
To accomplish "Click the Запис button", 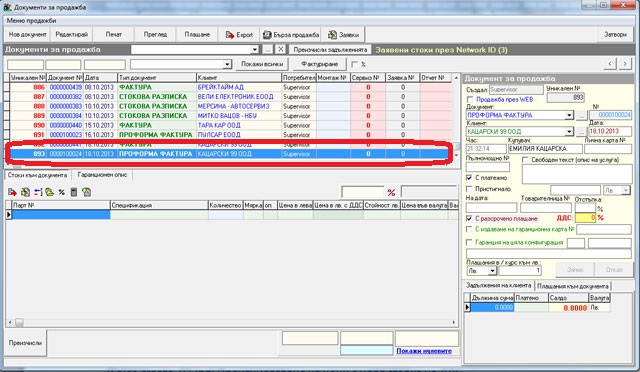I will pyautogui.click(x=575, y=270).
